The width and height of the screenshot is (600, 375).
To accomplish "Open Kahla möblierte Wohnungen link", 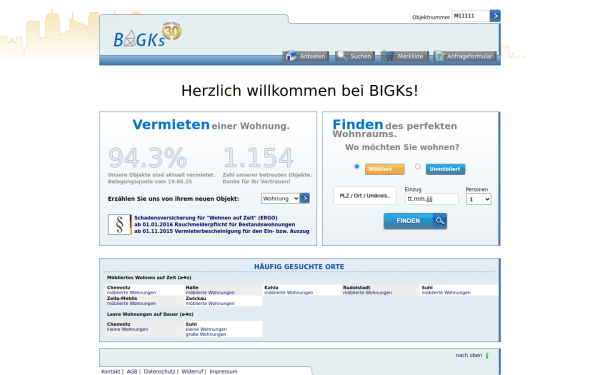I will [x=289, y=293].
